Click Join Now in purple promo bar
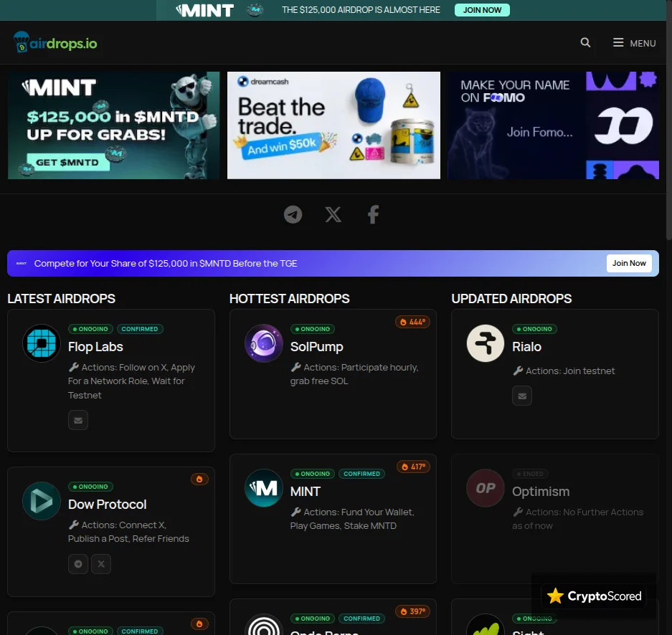The width and height of the screenshot is (672, 635). click(x=629, y=263)
